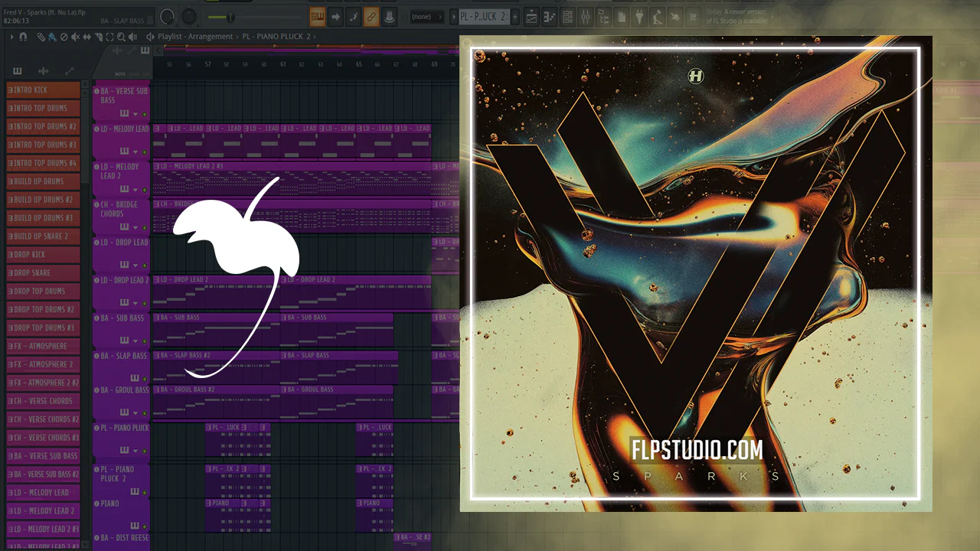Toggle mute on LD - MELODY LEAD track
Screen dimensions: 980x551
click(144, 152)
